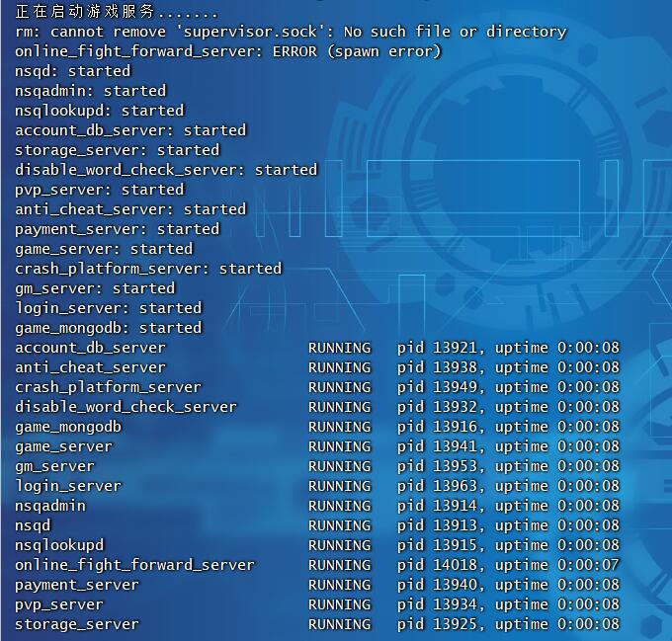Select the 'nsqlookupd: started' line
The height and width of the screenshot is (641, 672).
pyautogui.click(x=100, y=111)
